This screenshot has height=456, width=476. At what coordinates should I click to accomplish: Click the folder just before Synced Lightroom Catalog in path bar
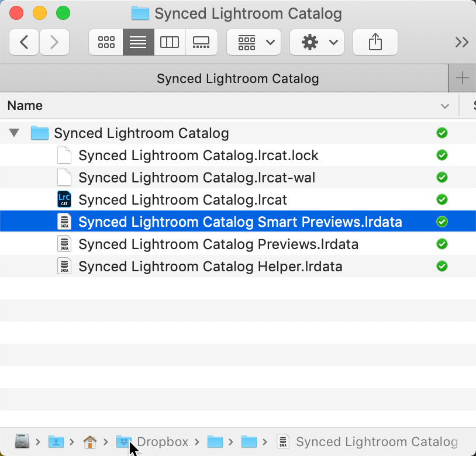pos(249,442)
